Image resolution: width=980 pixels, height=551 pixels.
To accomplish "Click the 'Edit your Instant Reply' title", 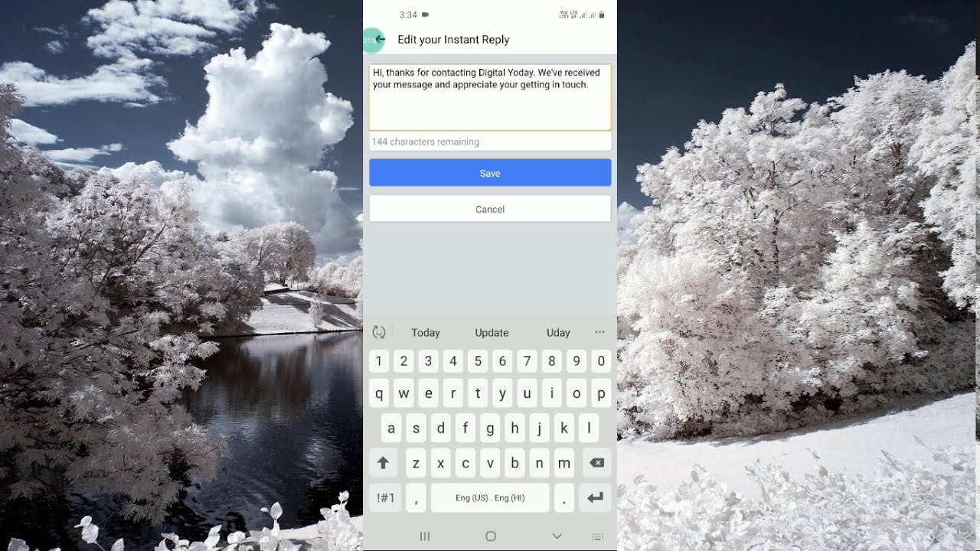I will (453, 40).
